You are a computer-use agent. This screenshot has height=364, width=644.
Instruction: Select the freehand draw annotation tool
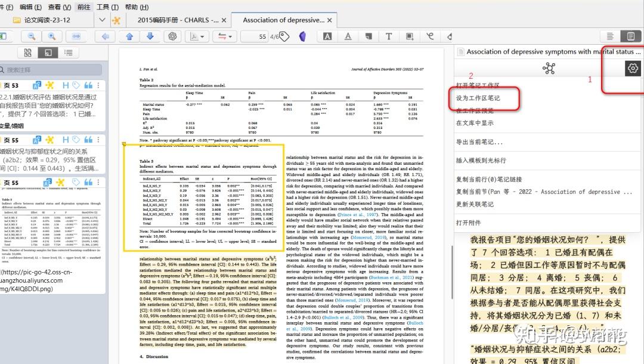pyautogui.click(x=431, y=36)
